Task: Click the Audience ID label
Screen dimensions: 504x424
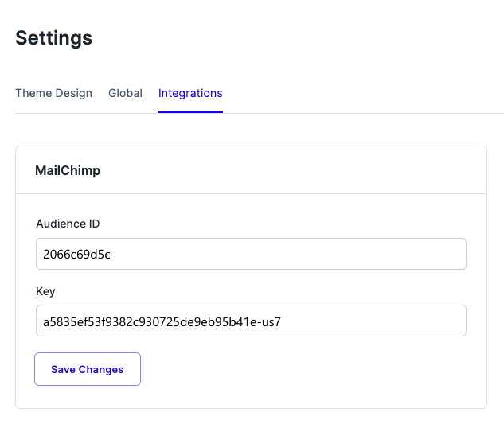Action: [x=68, y=224]
